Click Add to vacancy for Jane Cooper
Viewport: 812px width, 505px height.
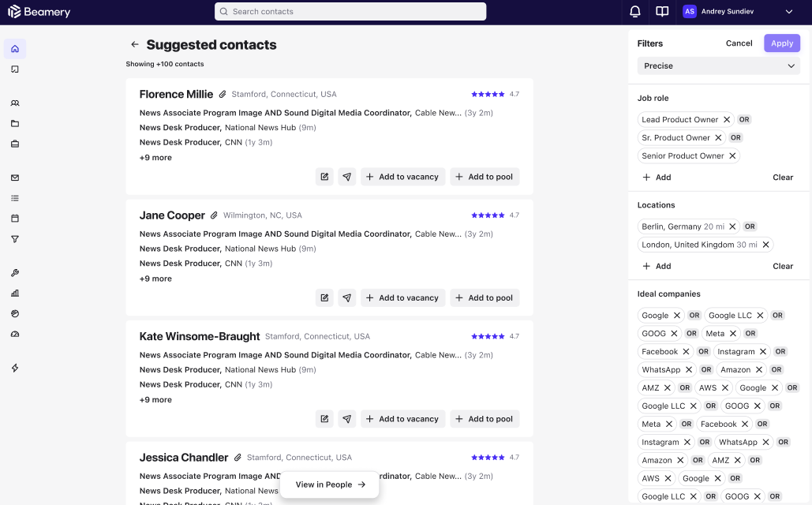point(403,298)
